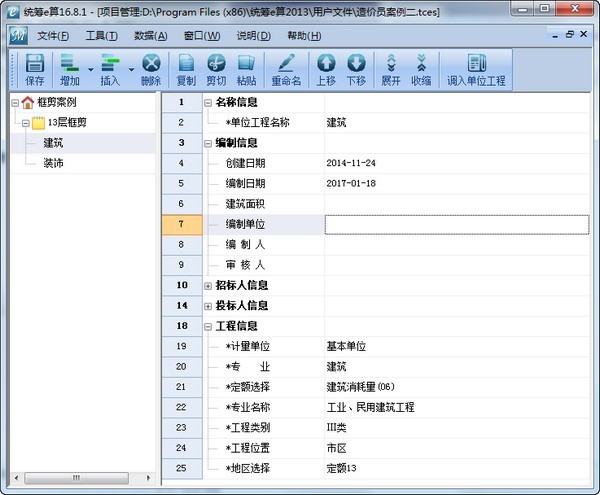Click the 编制单位 input field
The image size is (600, 495).
click(x=457, y=224)
